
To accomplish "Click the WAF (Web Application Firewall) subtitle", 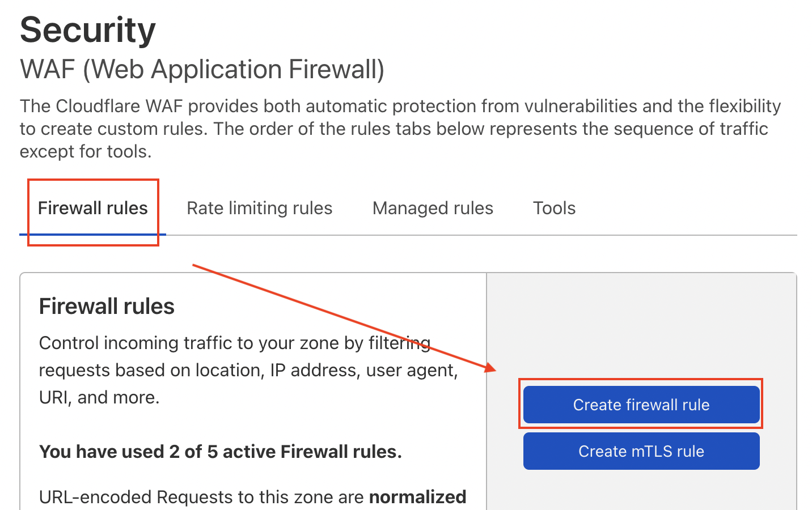I will coord(202,70).
